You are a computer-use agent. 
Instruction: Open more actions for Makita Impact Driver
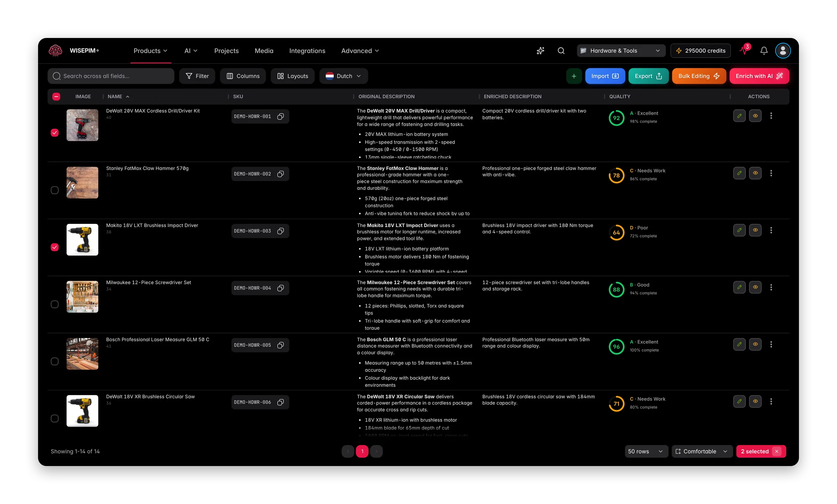(771, 230)
